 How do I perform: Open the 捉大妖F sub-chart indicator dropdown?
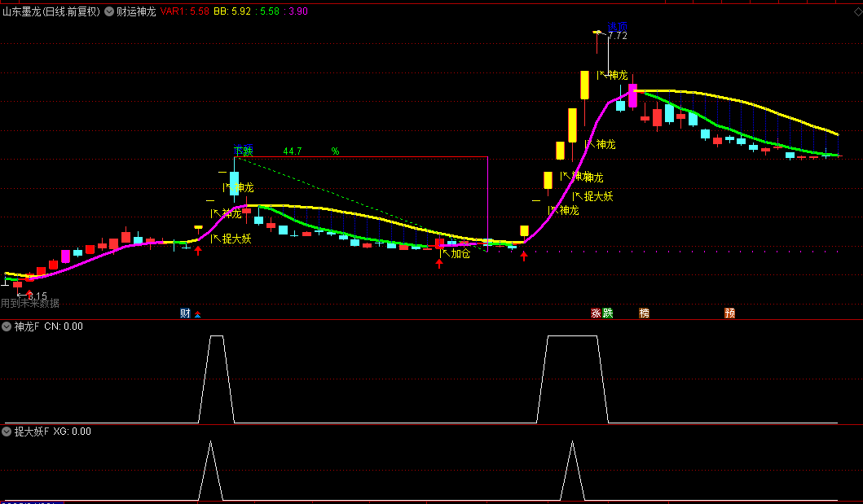[7, 432]
